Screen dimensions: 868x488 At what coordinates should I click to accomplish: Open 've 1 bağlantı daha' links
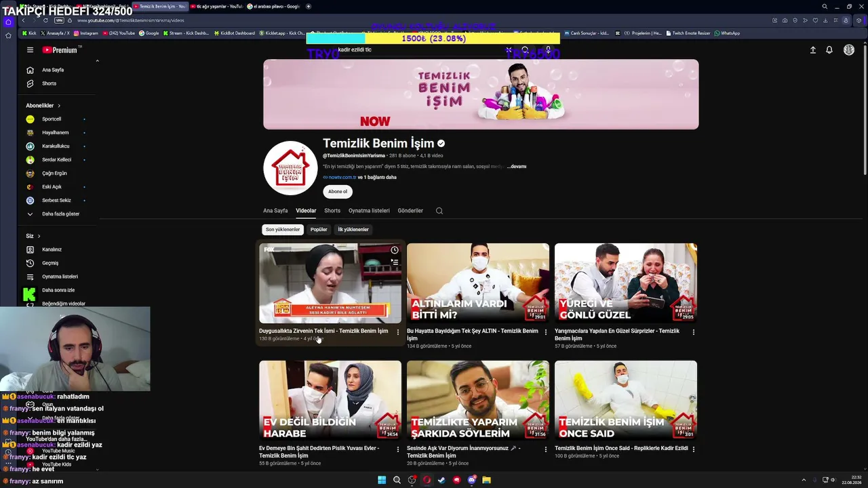378,178
